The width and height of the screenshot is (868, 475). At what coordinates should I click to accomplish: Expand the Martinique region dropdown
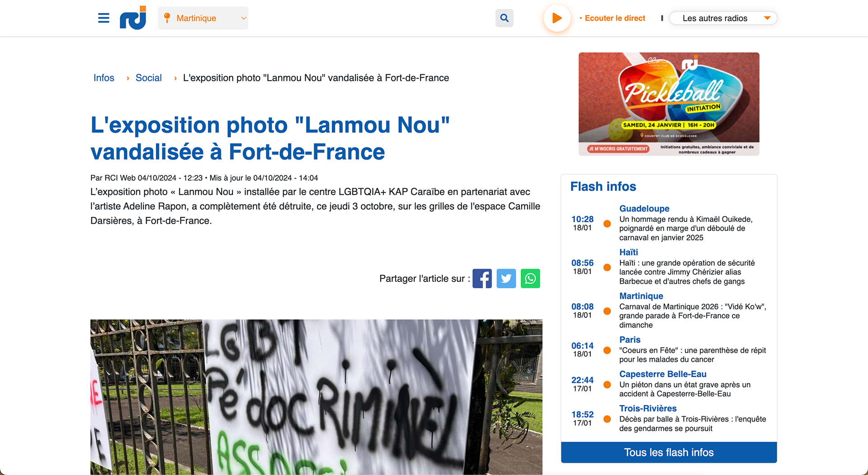[203, 18]
